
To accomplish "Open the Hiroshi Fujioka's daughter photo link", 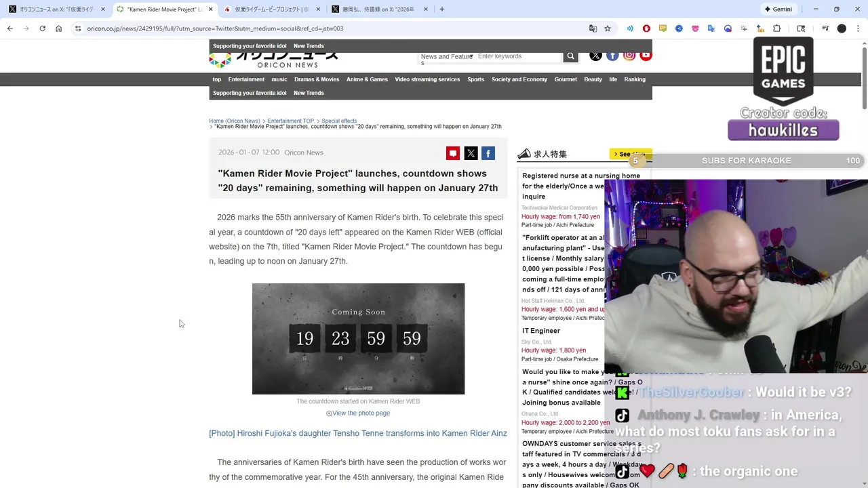I will 358,433.
